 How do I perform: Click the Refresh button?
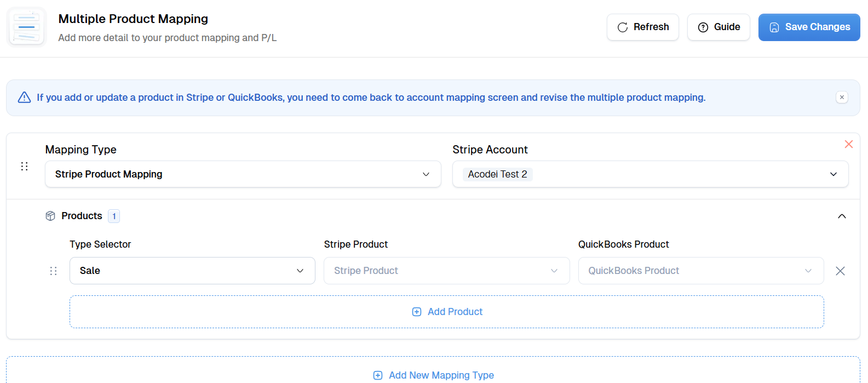[x=643, y=27]
